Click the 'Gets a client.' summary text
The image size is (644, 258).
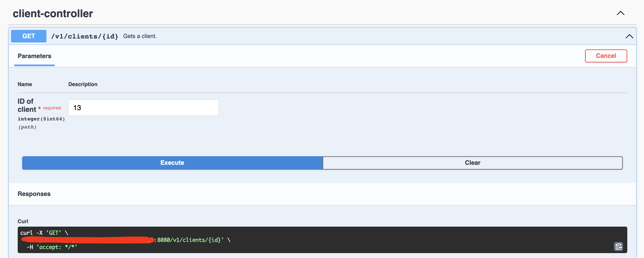pos(140,36)
